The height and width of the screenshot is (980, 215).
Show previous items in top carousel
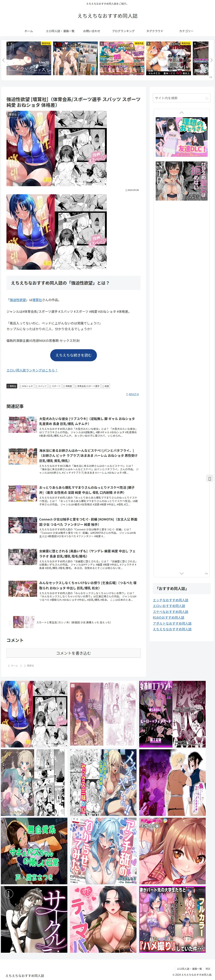[x=3, y=60]
